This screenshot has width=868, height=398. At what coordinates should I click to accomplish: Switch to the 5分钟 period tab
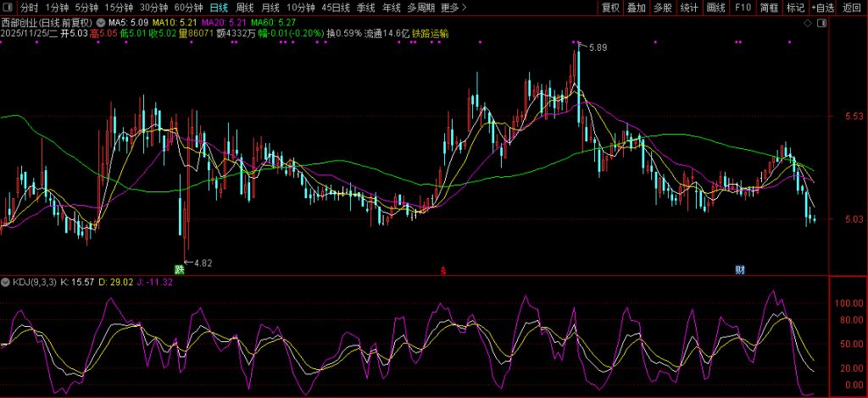(86, 8)
